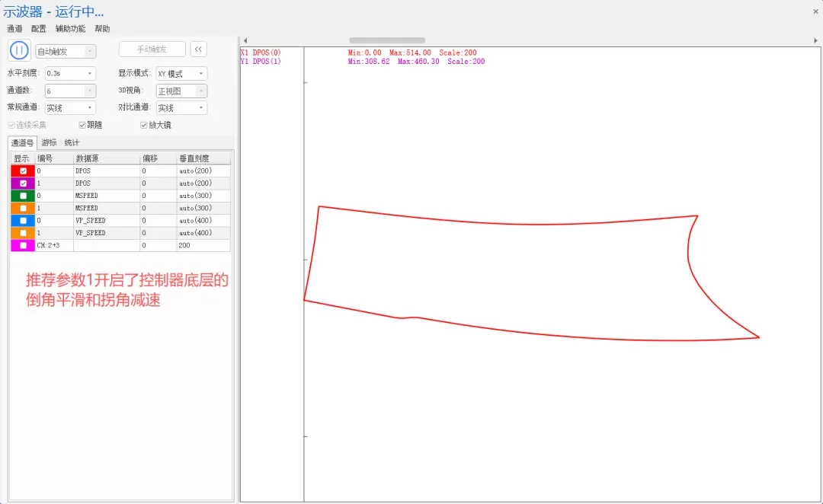Open the 辅助功能 menu
The image size is (823, 504).
click(x=70, y=29)
